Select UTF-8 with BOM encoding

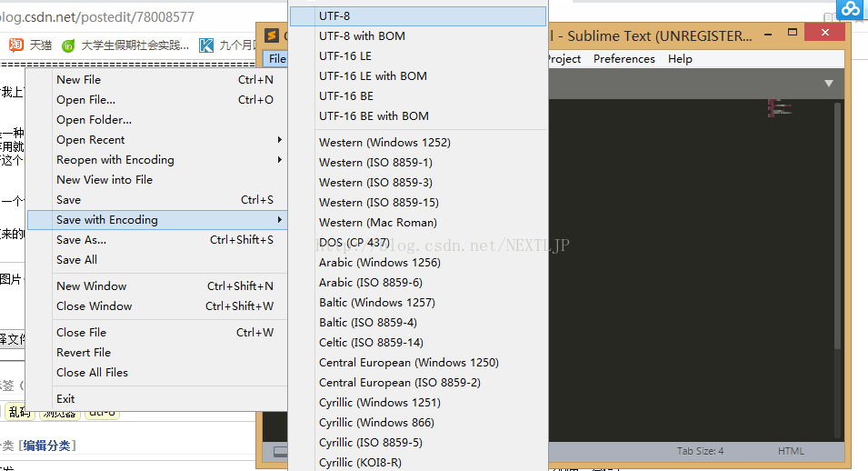pos(418,36)
